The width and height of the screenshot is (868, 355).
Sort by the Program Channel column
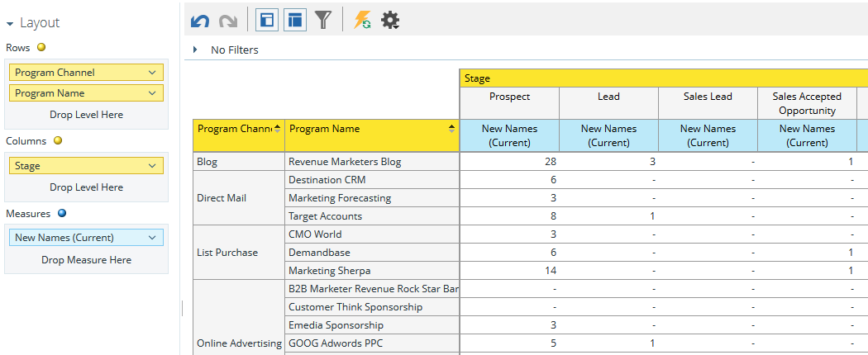click(277, 129)
